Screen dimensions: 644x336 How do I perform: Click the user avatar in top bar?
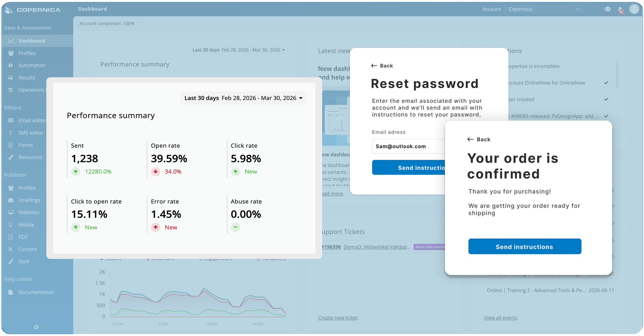(634, 9)
